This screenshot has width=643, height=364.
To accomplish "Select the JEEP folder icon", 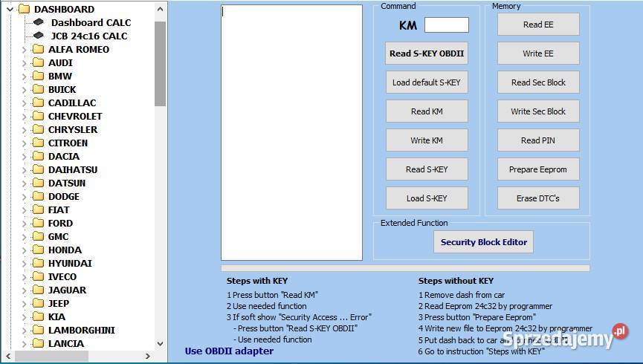I will pos(38,303).
